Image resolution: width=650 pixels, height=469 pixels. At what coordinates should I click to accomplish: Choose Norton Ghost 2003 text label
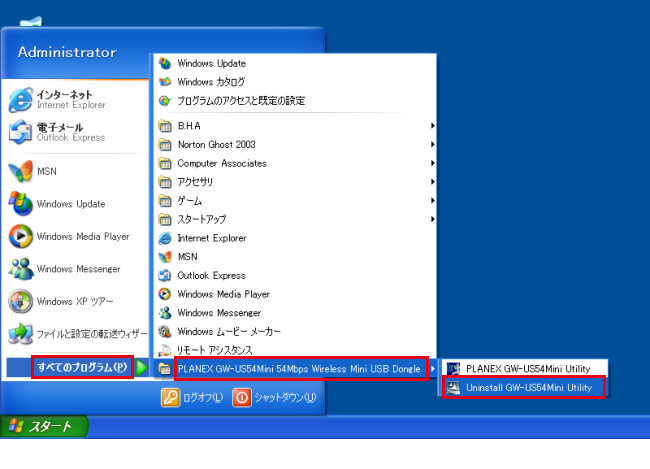point(216,144)
